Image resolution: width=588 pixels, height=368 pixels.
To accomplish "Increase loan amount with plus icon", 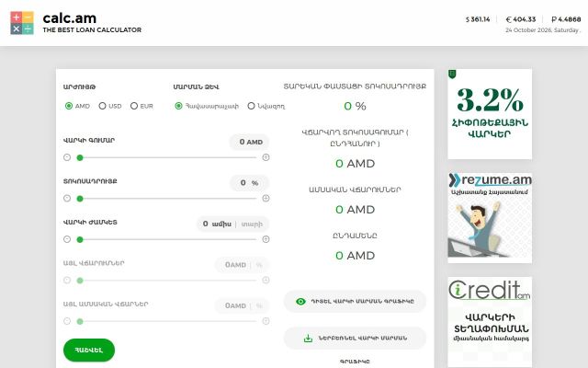I will (x=266, y=157).
